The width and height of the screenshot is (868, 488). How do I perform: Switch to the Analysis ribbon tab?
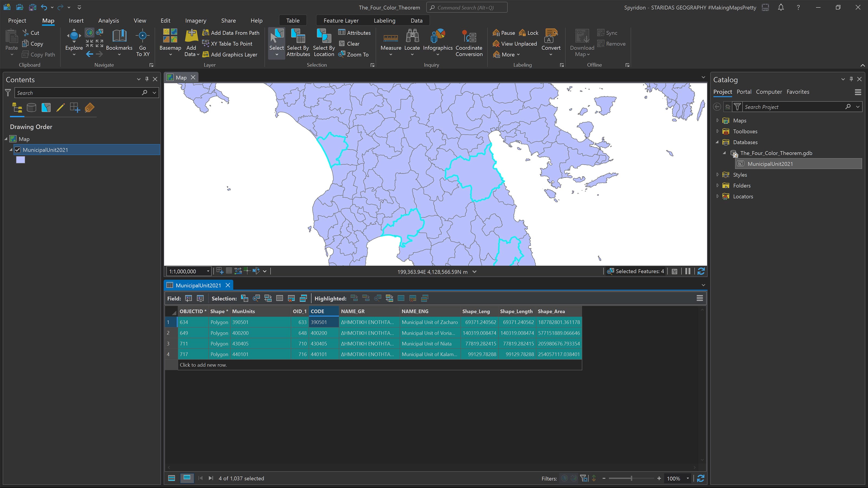(x=108, y=21)
